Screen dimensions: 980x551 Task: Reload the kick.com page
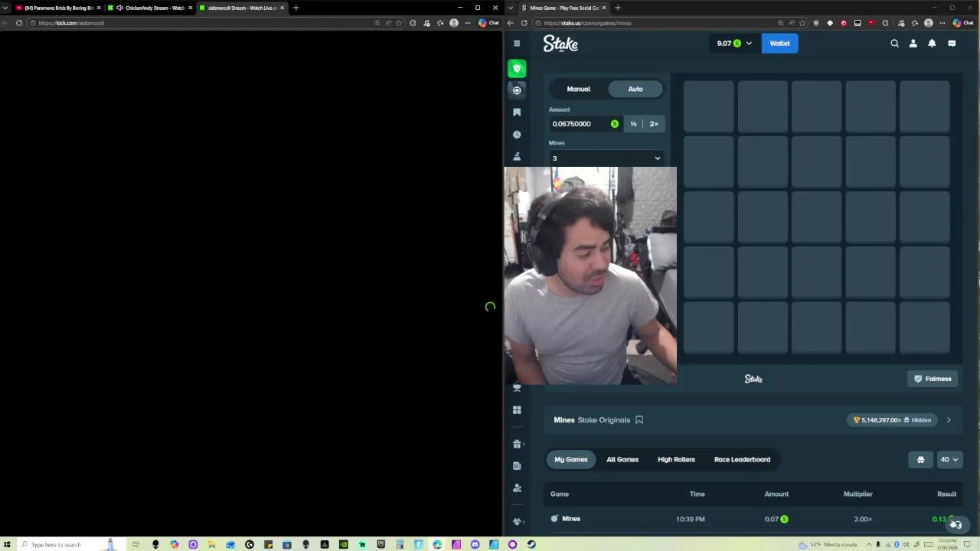coord(19,23)
